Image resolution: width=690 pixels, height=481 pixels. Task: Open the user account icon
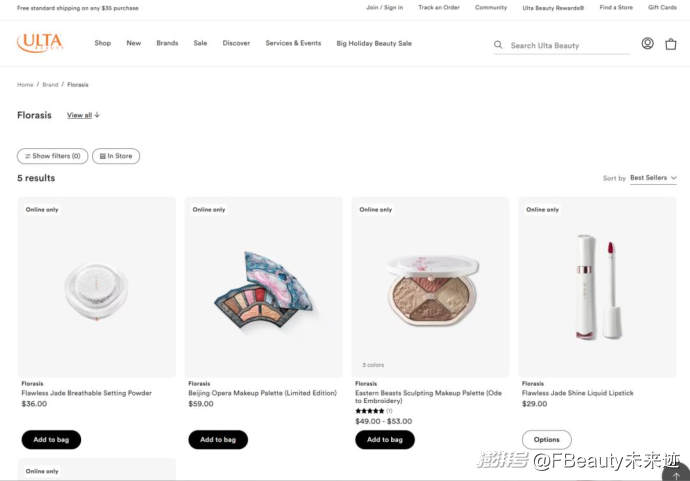647,44
